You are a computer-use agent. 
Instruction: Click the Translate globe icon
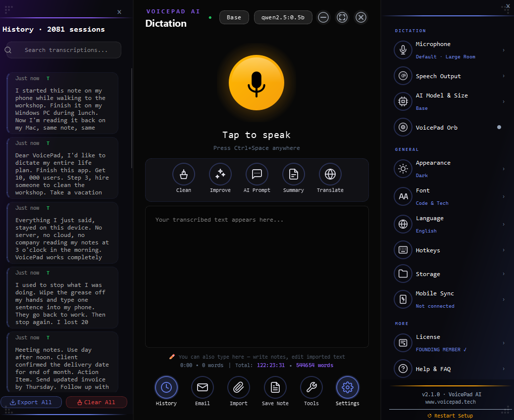(330, 174)
